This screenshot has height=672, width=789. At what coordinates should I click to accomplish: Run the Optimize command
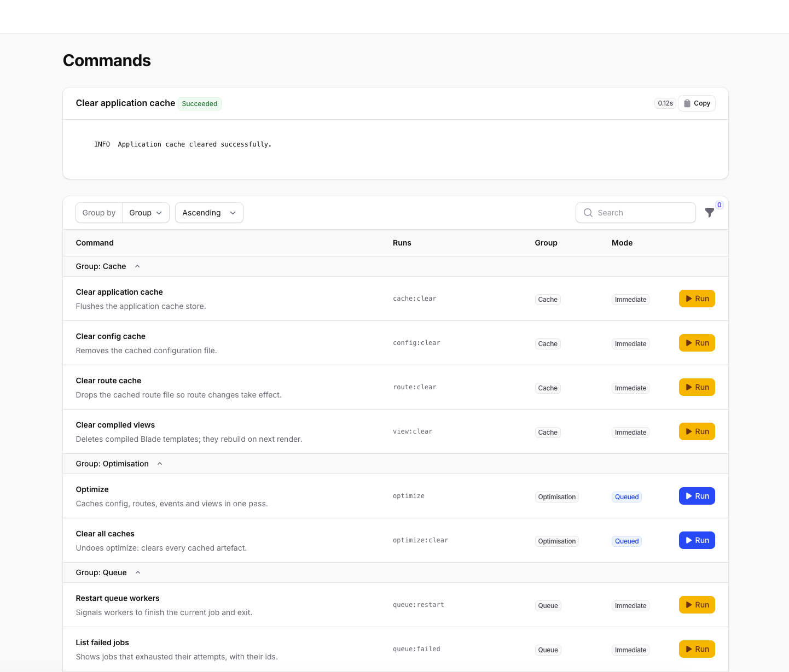coord(697,496)
